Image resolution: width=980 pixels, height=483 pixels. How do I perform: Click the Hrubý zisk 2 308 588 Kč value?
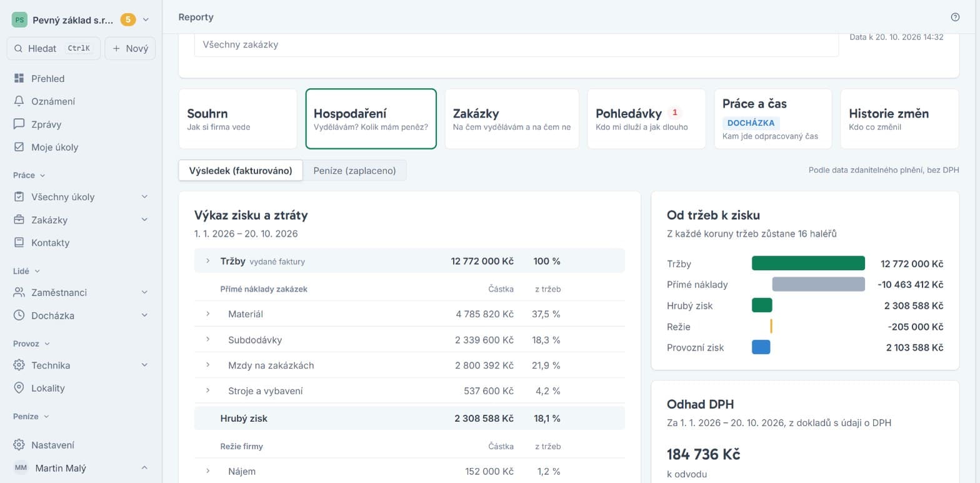point(484,418)
